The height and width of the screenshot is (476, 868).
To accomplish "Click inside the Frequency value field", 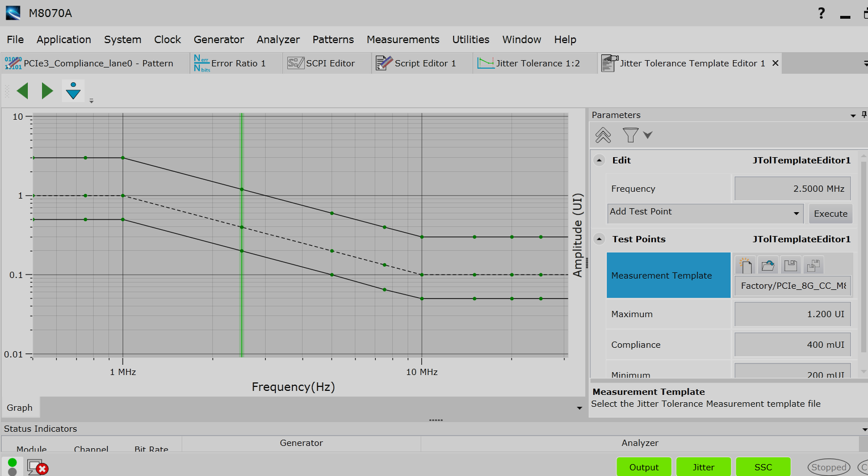I will click(792, 188).
